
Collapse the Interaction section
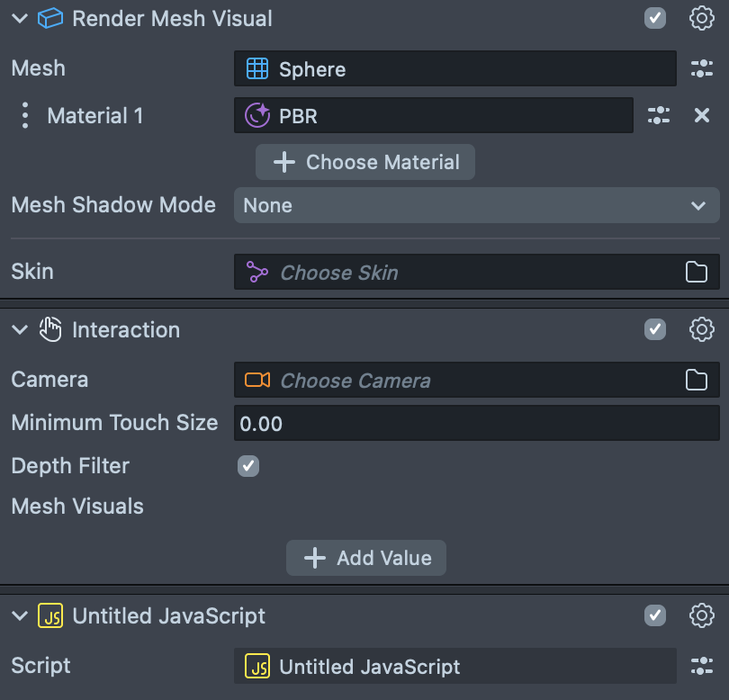(20, 329)
